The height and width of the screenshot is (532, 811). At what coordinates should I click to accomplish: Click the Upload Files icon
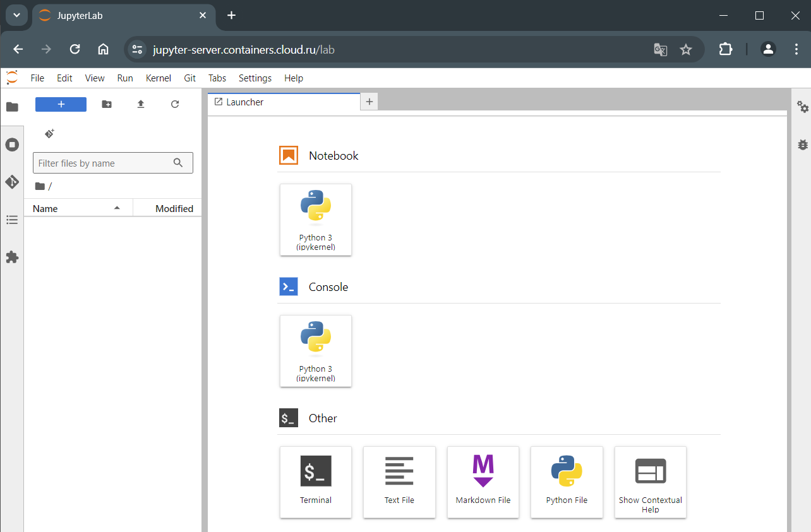point(141,104)
